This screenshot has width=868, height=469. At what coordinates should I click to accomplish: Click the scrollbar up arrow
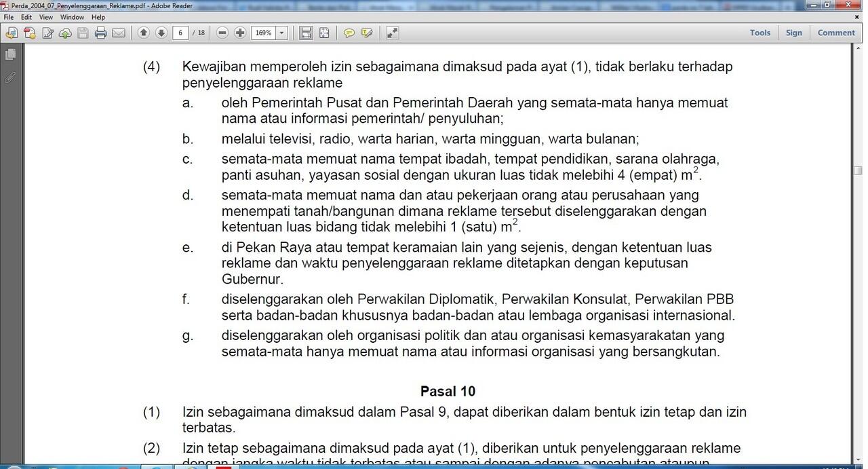coord(858,50)
